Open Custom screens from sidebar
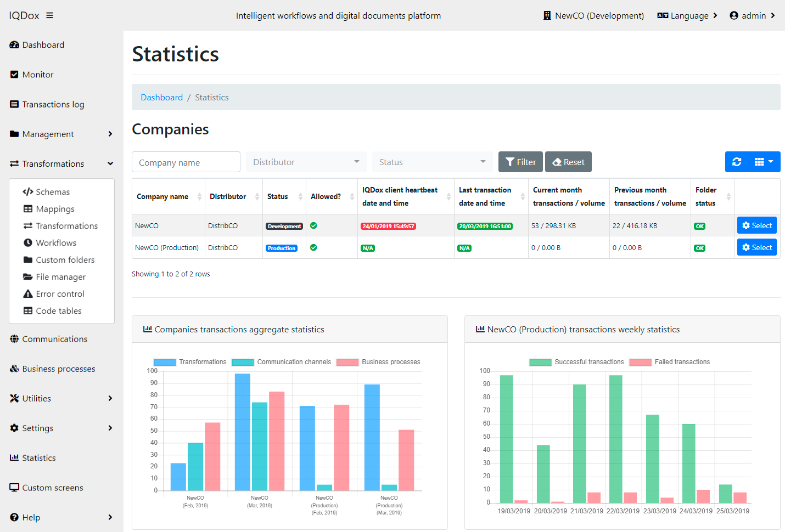The image size is (785, 532). pos(52,488)
